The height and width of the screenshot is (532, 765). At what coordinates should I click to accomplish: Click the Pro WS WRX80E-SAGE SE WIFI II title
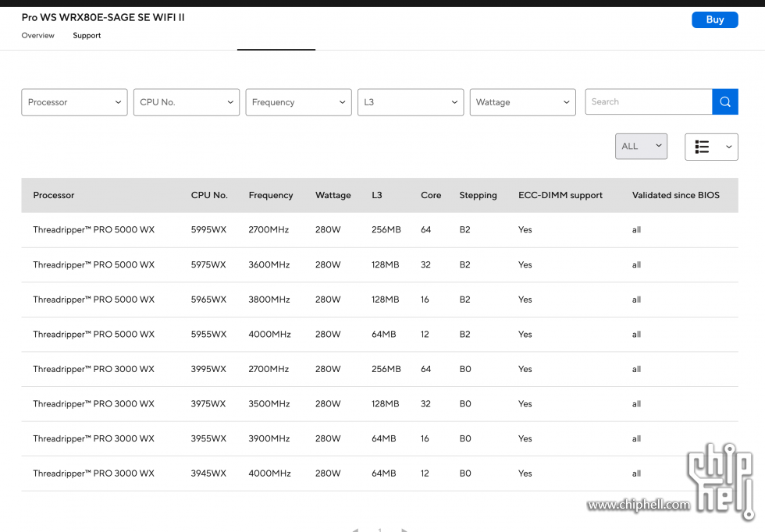click(x=103, y=18)
